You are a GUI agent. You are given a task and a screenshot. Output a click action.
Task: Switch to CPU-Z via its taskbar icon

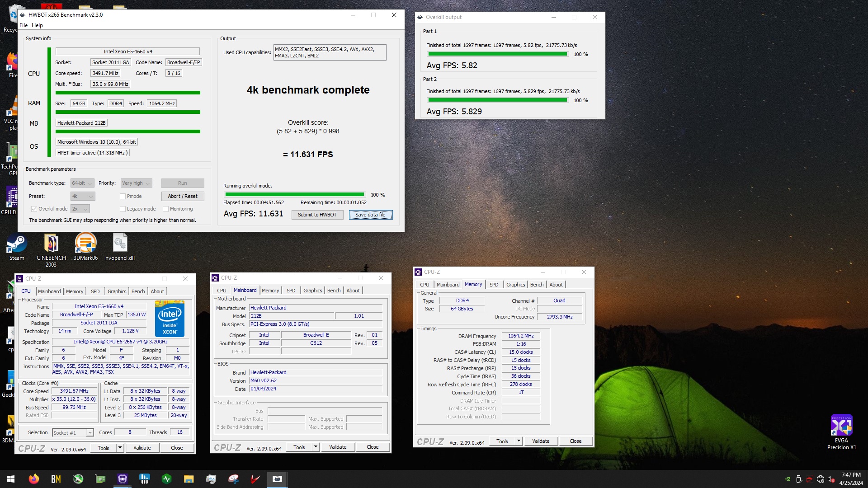[x=123, y=479]
